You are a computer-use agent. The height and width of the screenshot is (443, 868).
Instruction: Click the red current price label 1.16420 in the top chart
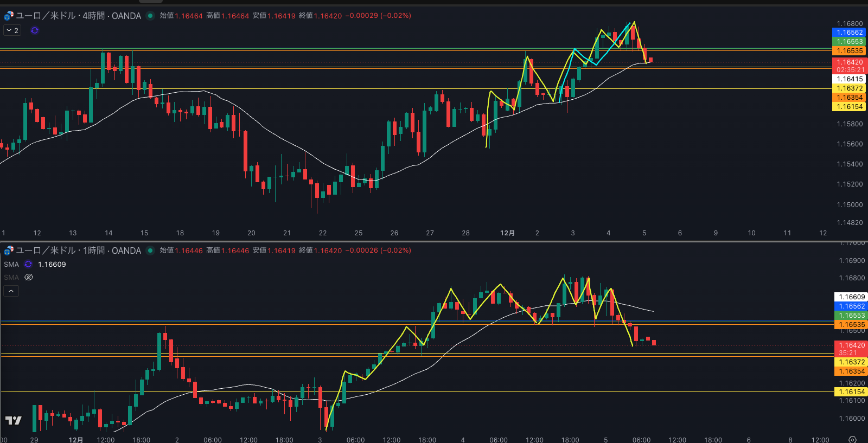[850, 62]
